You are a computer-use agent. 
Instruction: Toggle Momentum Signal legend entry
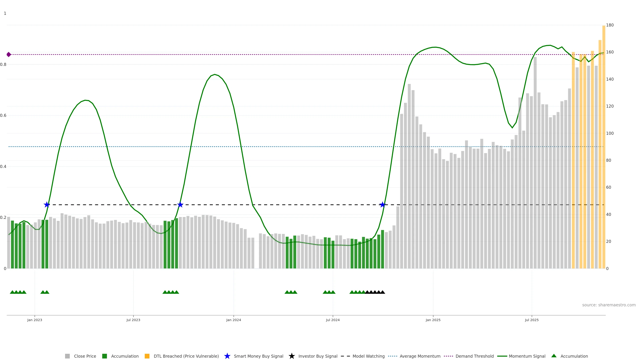[527, 356]
